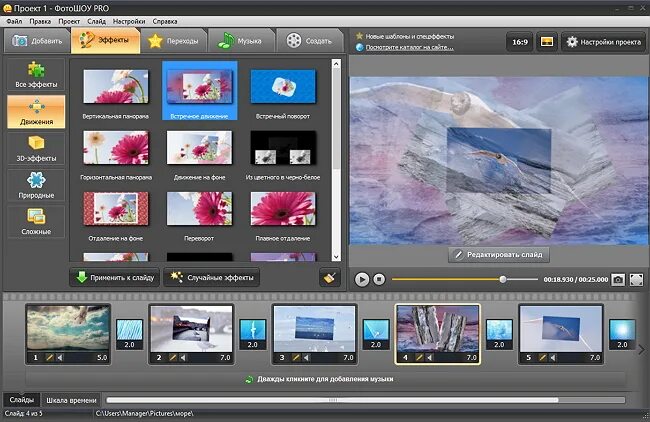This screenshot has width=650, height=422.
Task: Choose the Горизонтальная панорама effect
Action: [116, 153]
